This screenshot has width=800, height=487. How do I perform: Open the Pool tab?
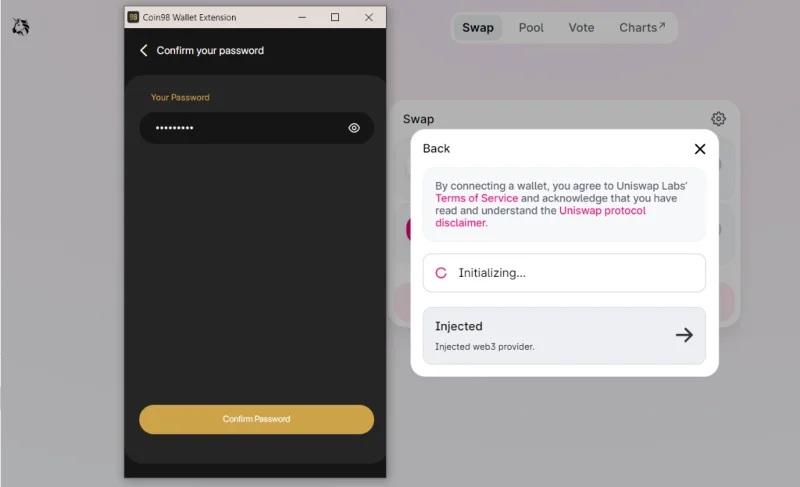pos(531,28)
